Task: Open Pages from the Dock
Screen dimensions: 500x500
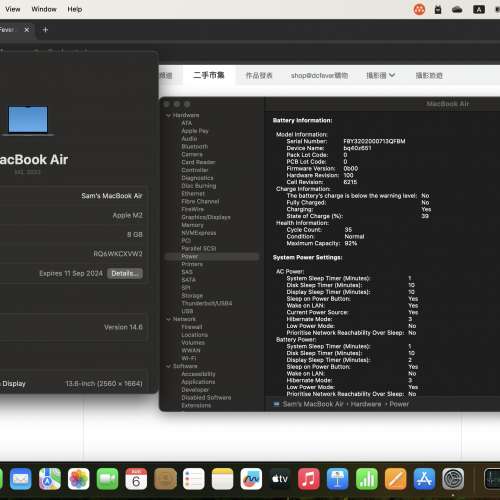Action: [x=396, y=479]
